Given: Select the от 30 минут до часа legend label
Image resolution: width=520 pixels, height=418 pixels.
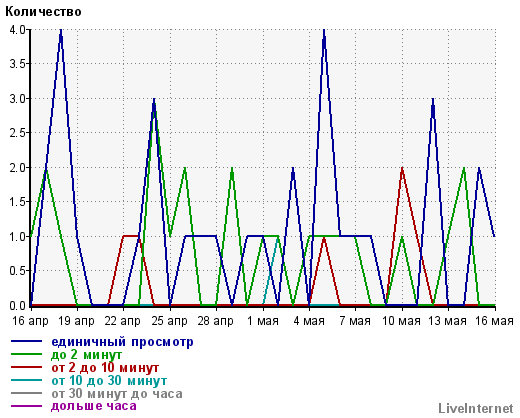Looking at the screenshot, I should [x=117, y=394].
